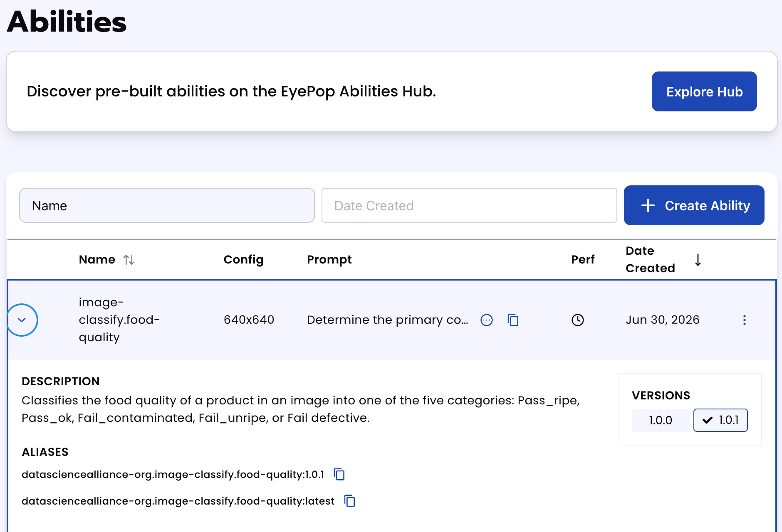The width and height of the screenshot is (782, 532).
Task: Click the Config column header
Action: tap(243, 260)
